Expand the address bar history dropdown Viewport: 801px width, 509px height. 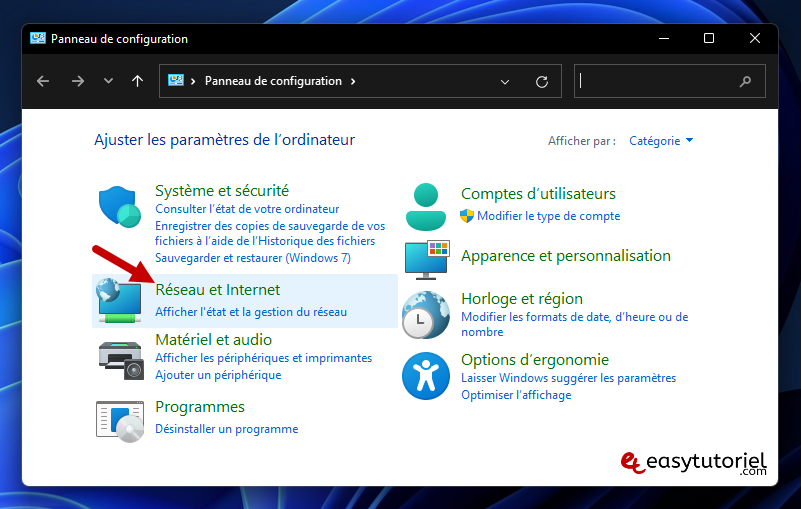pos(505,82)
